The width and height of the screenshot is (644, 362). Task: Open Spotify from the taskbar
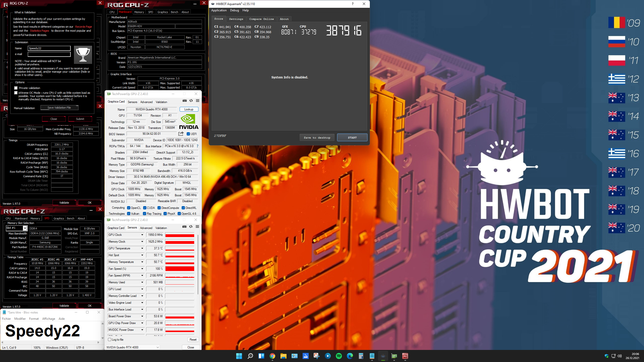339,356
